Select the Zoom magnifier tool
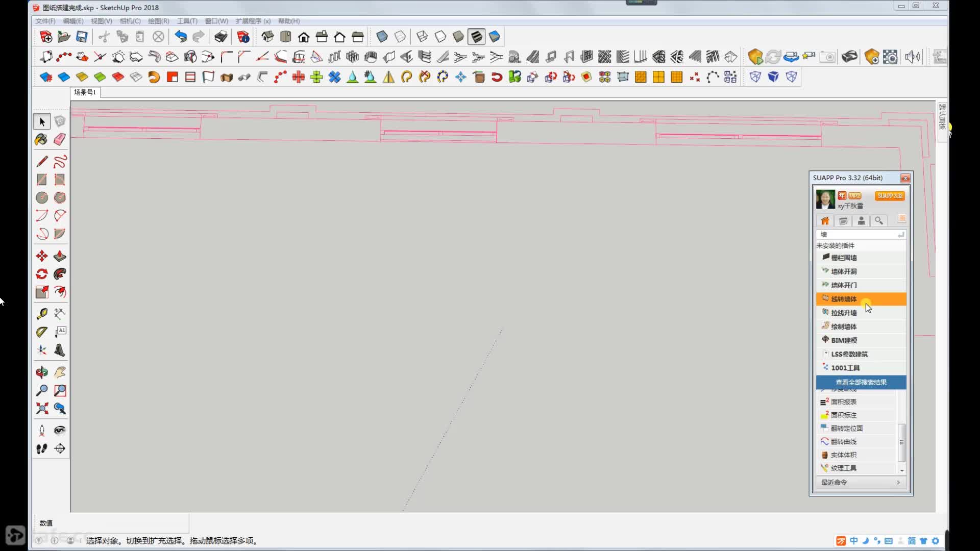 42,390
